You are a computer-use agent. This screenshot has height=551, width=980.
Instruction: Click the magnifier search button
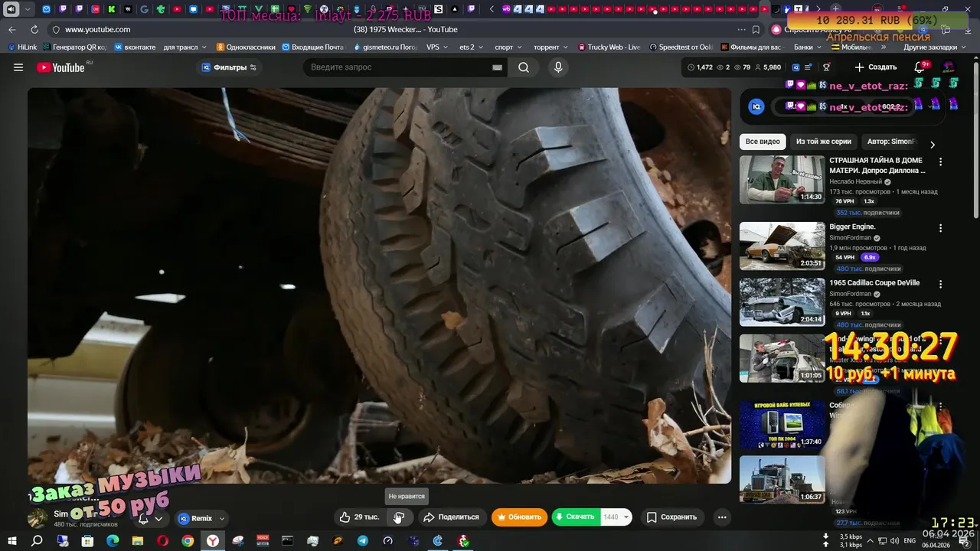coord(524,67)
